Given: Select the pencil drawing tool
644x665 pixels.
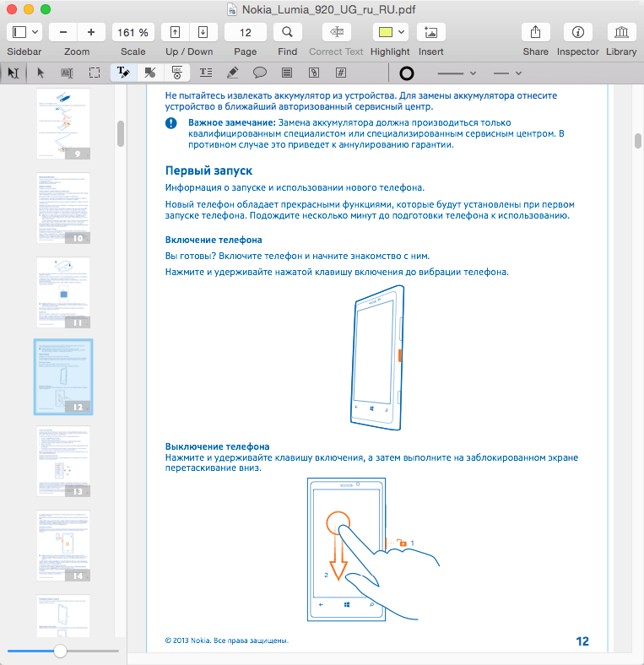Looking at the screenshot, I should pyautogui.click(x=232, y=73).
